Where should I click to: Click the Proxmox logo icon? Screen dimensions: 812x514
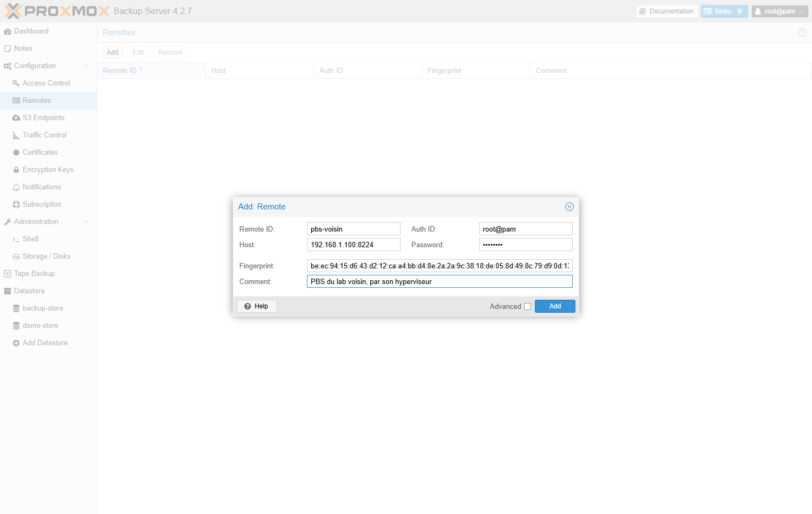point(57,11)
